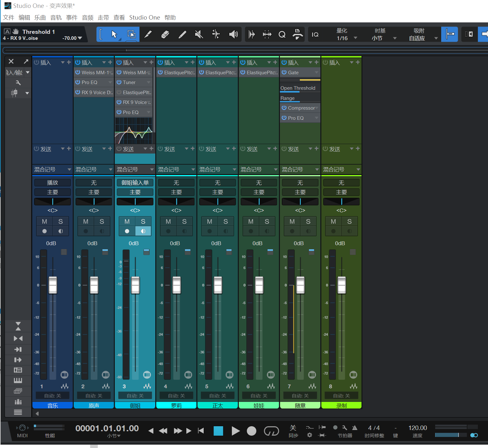Bypass the Gate plugin on channel 7
This screenshot has height=448, width=488.
(x=284, y=72)
